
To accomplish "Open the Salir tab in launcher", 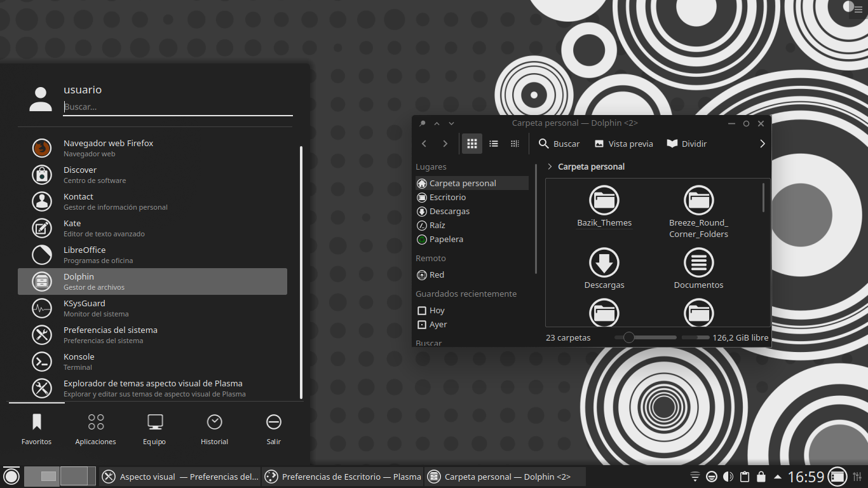I will click(x=274, y=430).
